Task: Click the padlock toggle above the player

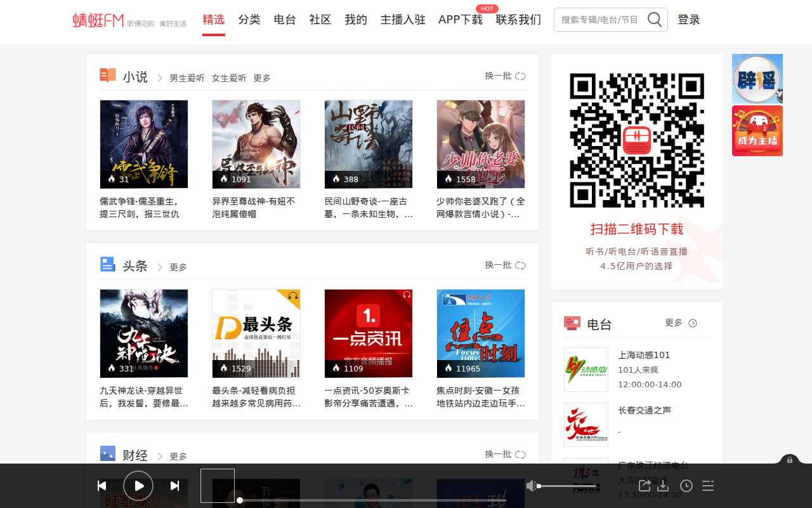Action: click(789, 460)
